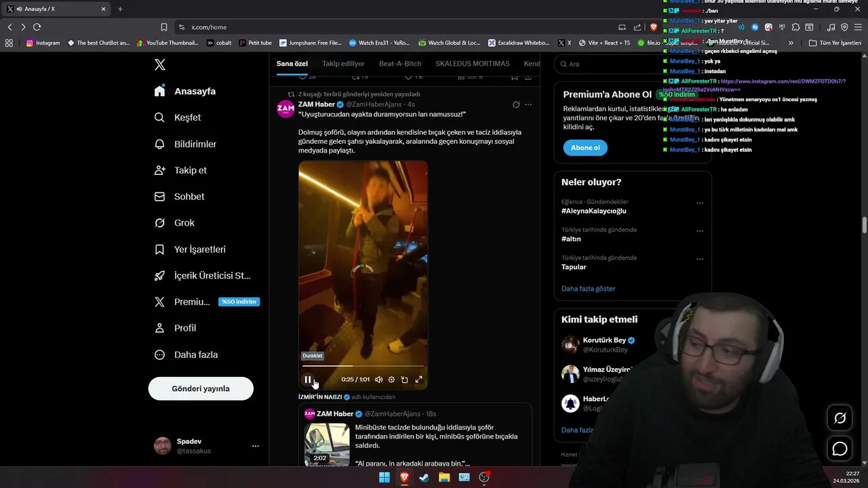Open Petit tube bookmark
The width and height of the screenshot is (868, 488).
(255, 43)
